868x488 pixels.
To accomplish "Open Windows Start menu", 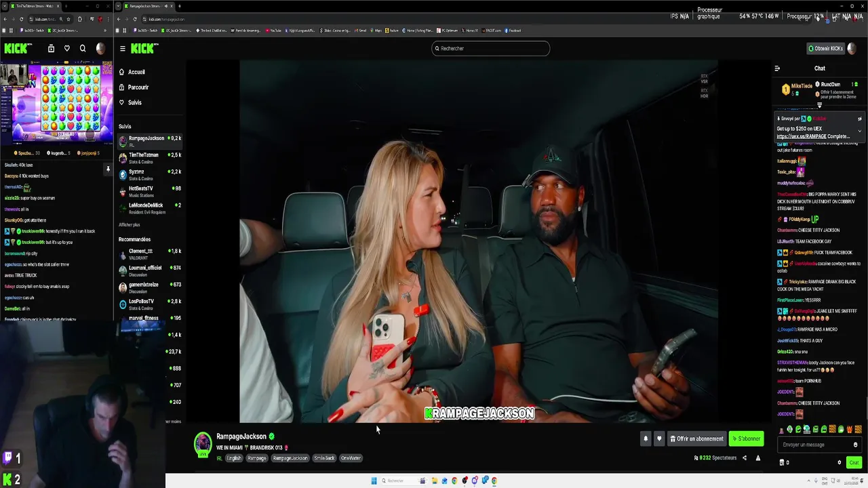I will click(x=374, y=481).
